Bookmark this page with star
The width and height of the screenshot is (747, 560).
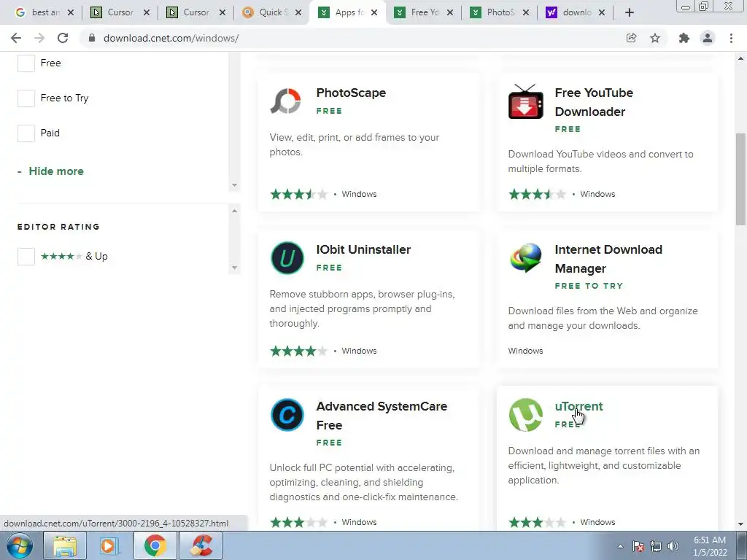[x=655, y=38]
